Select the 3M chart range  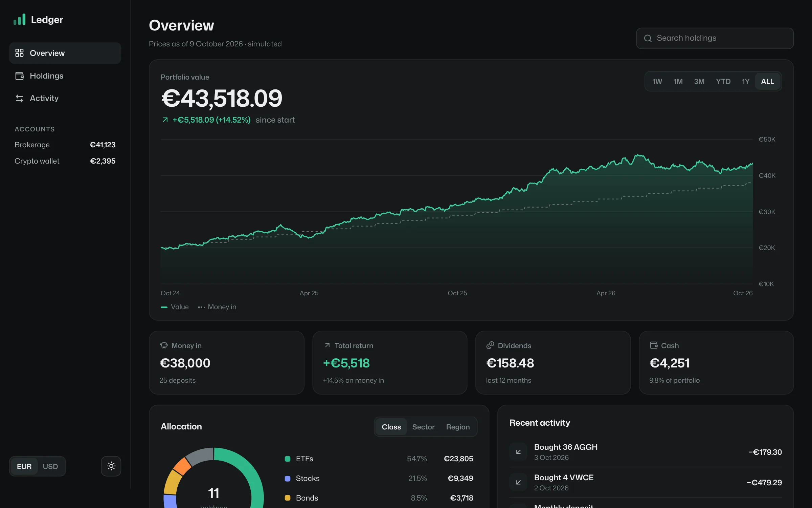click(x=699, y=81)
